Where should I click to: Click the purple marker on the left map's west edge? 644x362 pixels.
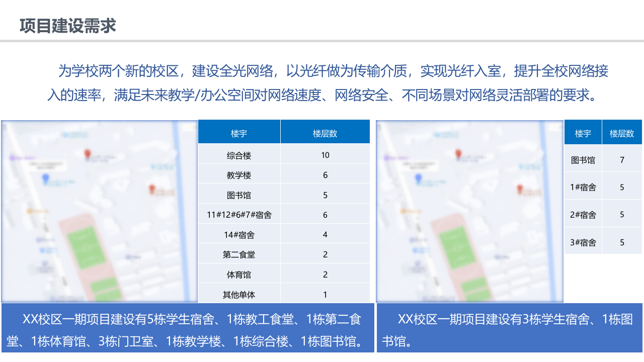pos(11,157)
